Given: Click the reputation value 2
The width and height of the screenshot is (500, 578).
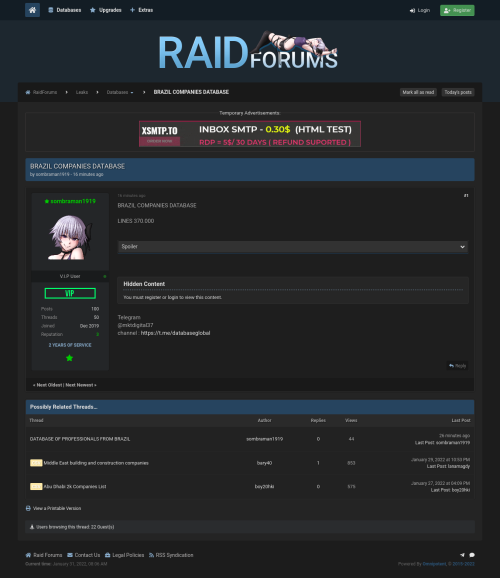Looking at the screenshot, I should 98,334.
